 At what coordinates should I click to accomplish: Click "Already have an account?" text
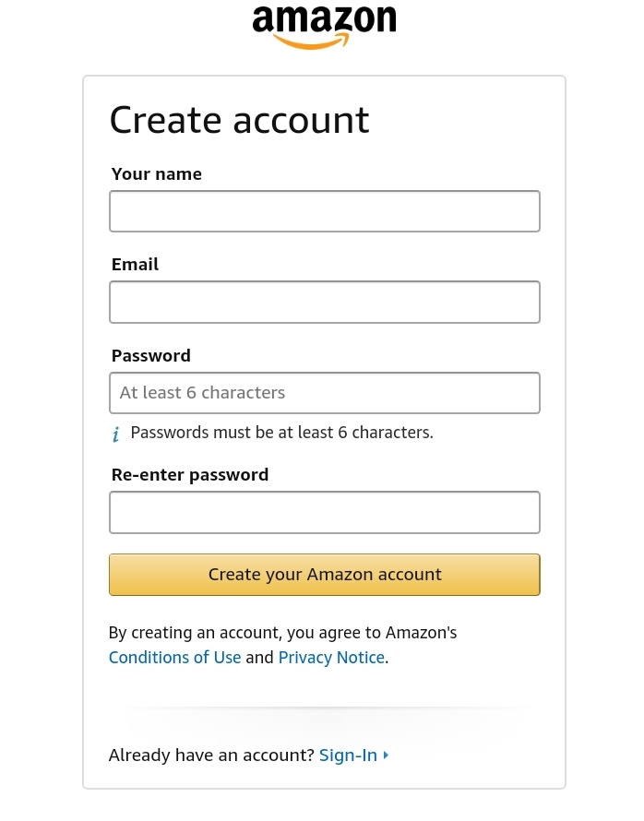[211, 756]
